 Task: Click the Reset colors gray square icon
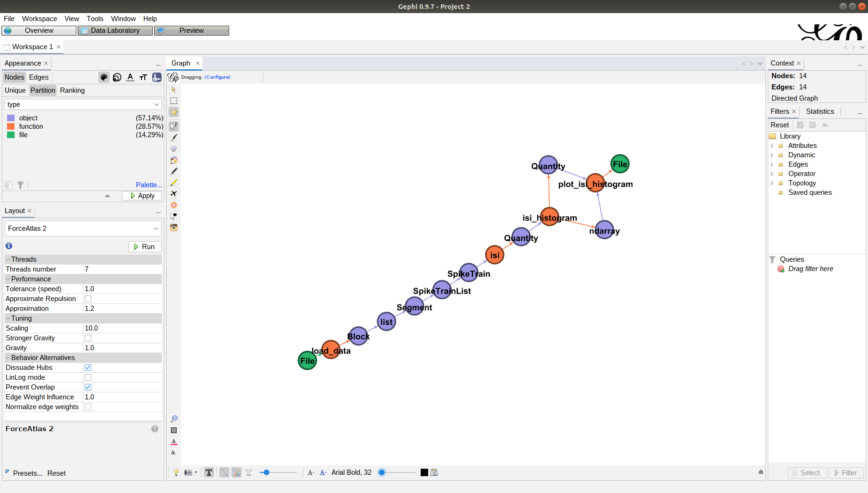point(174,430)
